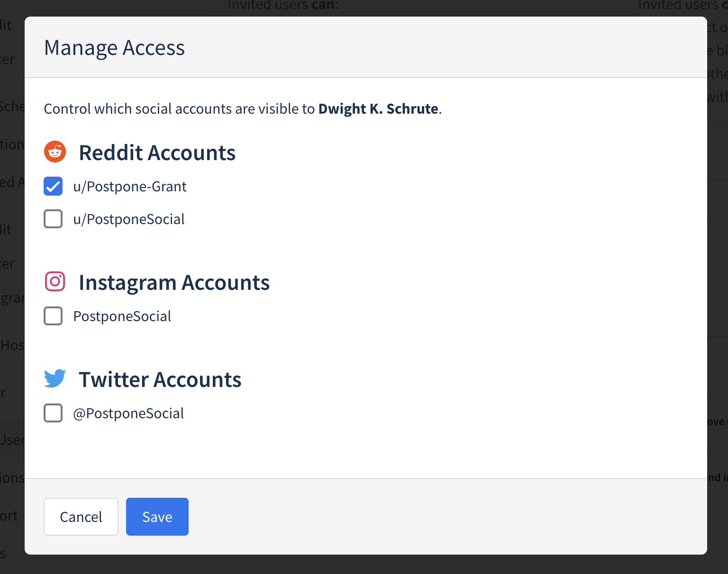Click the Instagram logo icon
Image resolution: width=728 pixels, height=574 pixels.
coord(55,281)
